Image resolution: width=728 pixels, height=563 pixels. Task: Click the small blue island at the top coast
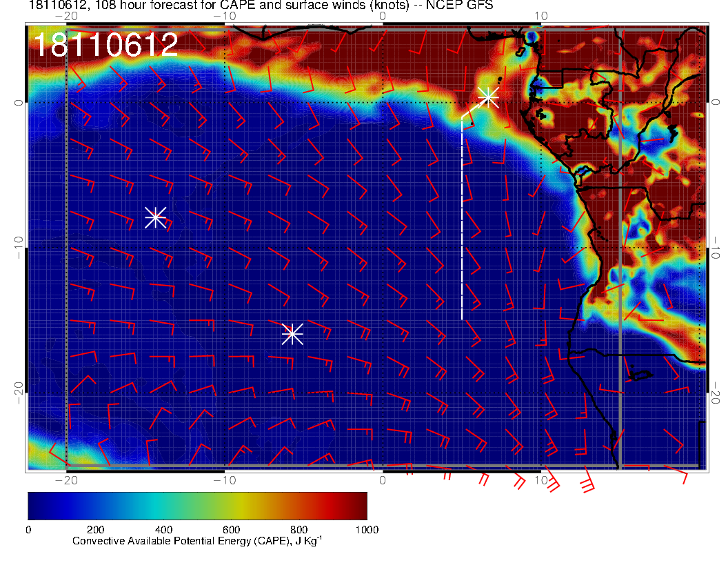coord(532,36)
